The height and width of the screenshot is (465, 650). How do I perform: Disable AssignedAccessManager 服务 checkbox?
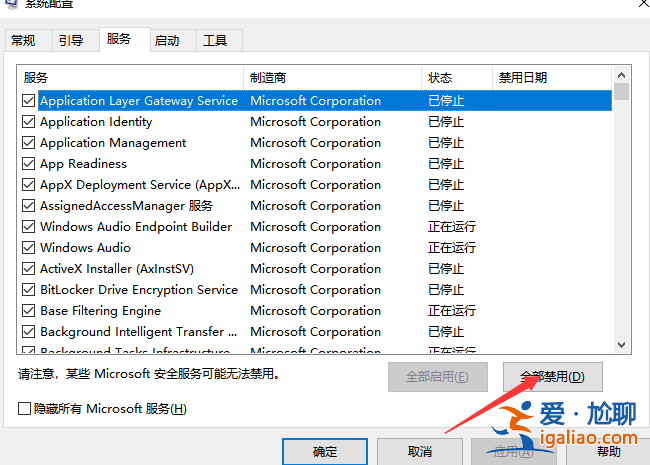click(x=28, y=206)
